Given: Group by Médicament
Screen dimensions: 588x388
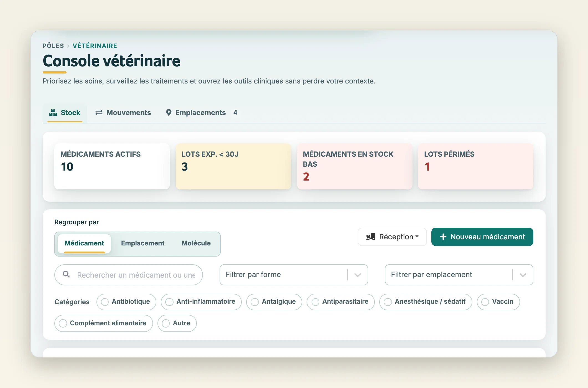Looking at the screenshot, I should pos(84,244).
